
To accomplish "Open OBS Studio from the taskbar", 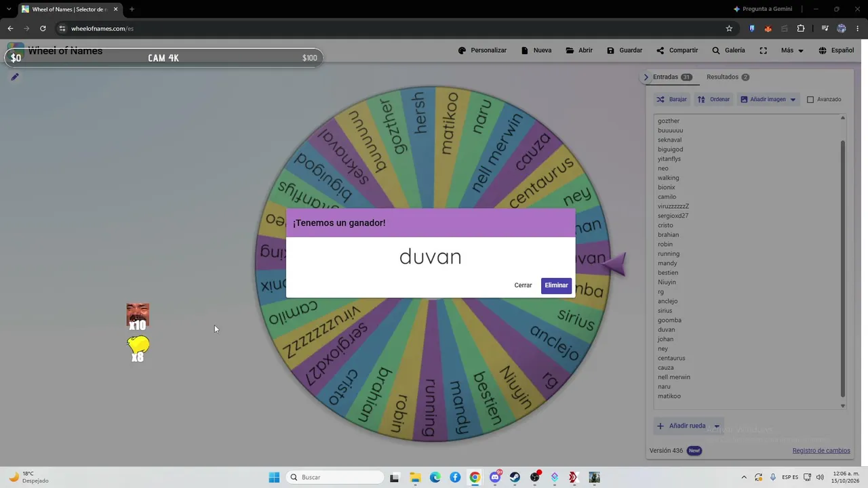I will 535,477.
